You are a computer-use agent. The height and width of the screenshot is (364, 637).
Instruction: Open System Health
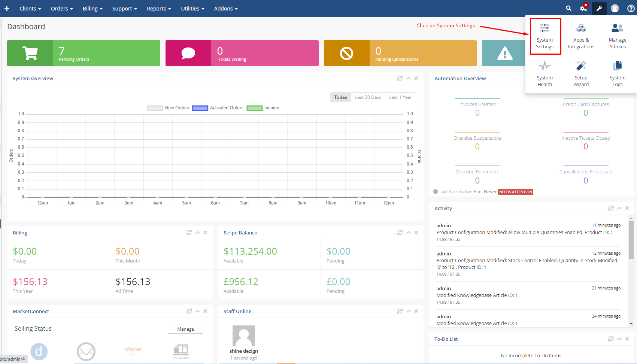[545, 74]
